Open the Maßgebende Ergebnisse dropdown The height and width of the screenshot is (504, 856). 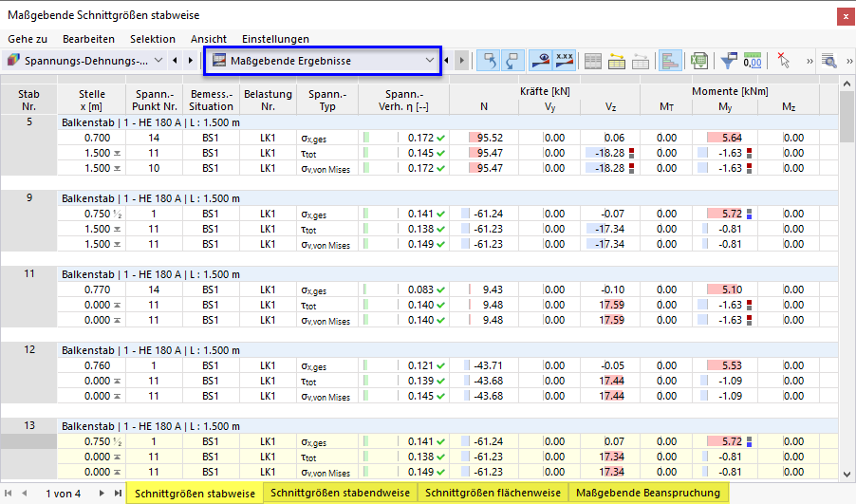click(x=322, y=61)
